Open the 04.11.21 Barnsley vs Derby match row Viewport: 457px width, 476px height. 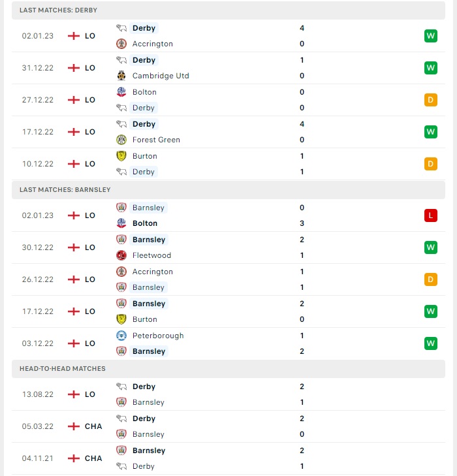point(228,458)
